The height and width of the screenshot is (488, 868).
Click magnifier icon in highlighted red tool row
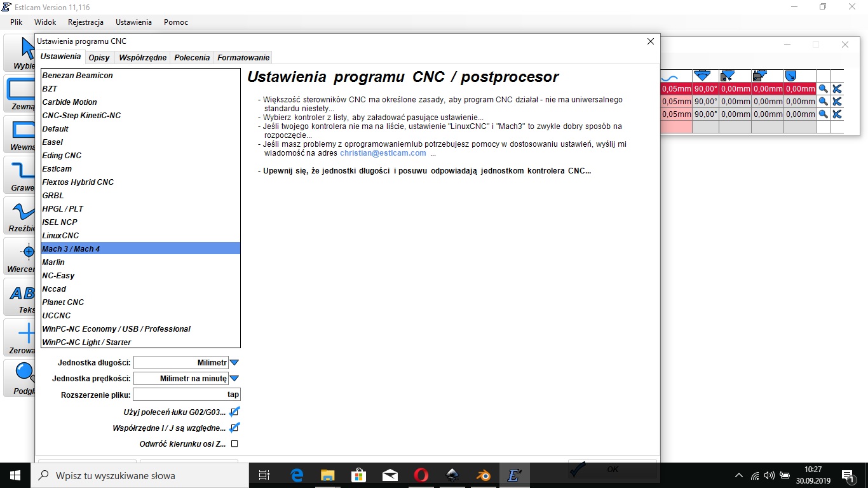tap(823, 89)
